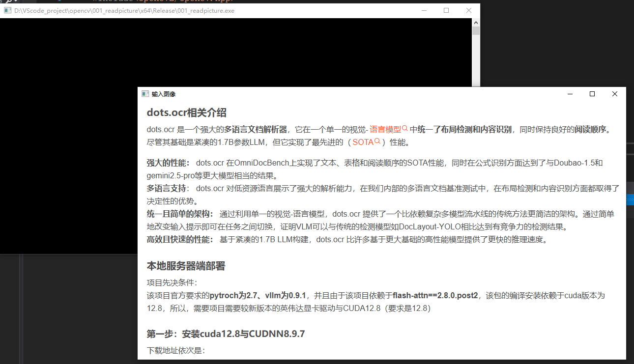Image resolution: width=634 pixels, height=364 pixels.
Task: Click the heading 本地服务器端部署
Action: point(186,266)
